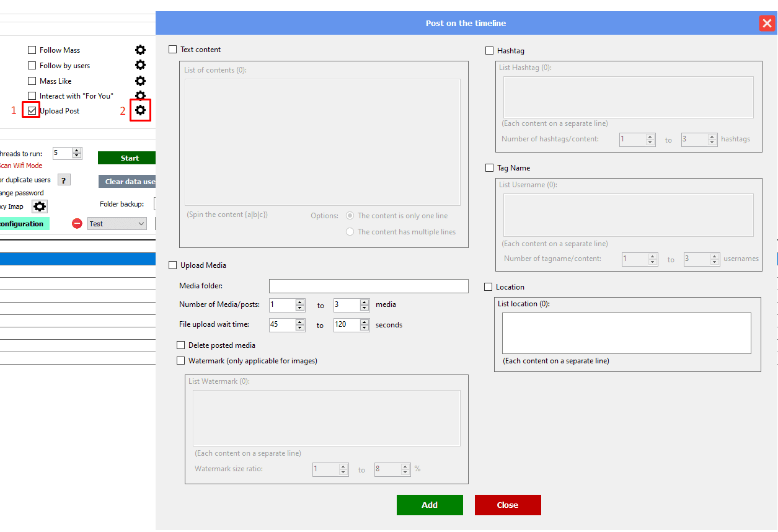Click the List location text area
This screenshot has height=532, width=778.
(x=626, y=333)
